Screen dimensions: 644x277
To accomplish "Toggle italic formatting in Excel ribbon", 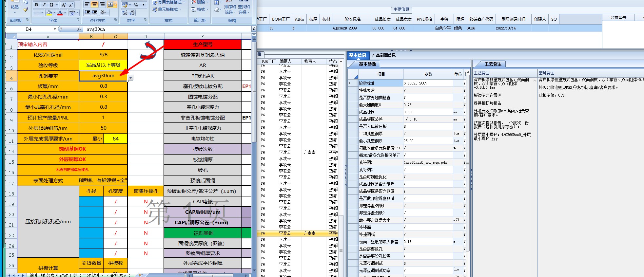I will point(44,5).
